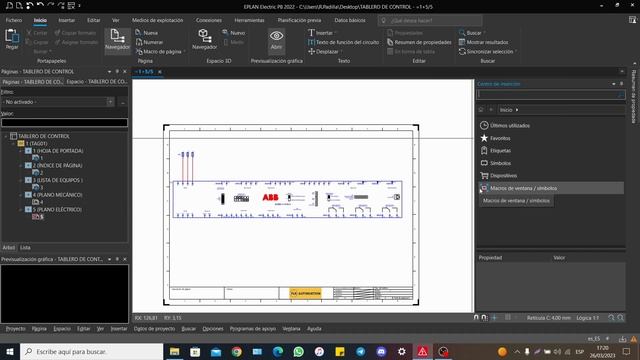Collapse the 1 (HOJA DE PORTADA) node
640x360 pixels.
(x=20, y=151)
